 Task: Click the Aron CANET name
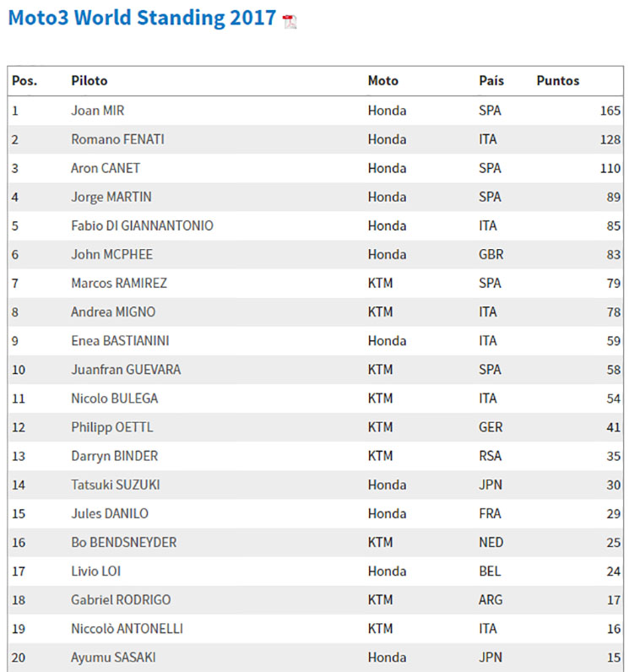coord(106,168)
